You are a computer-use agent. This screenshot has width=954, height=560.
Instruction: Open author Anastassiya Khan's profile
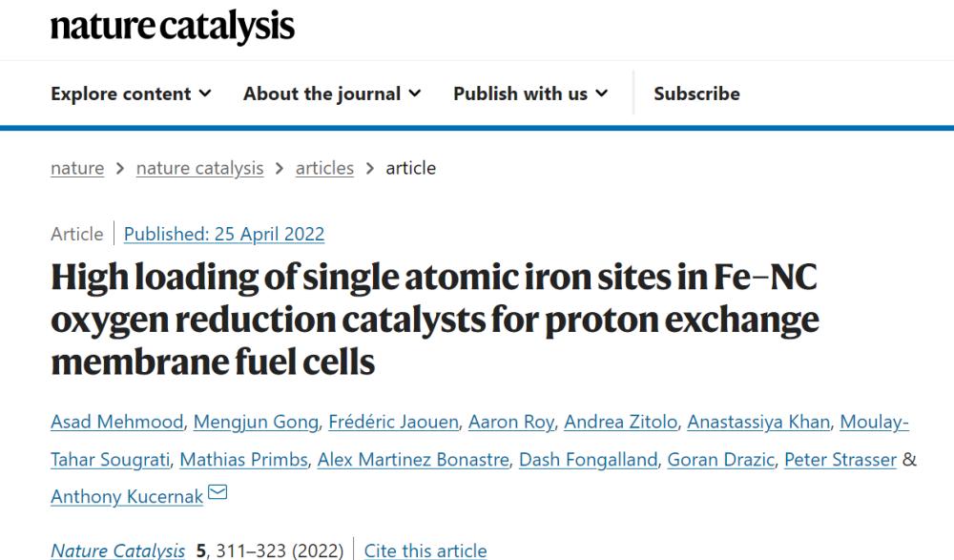coord(758,422)
